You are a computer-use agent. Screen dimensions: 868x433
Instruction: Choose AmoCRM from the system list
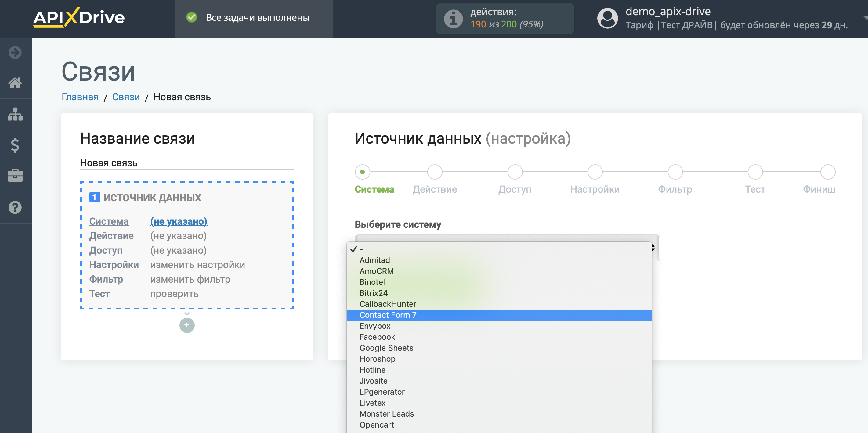tap(499, 271)
